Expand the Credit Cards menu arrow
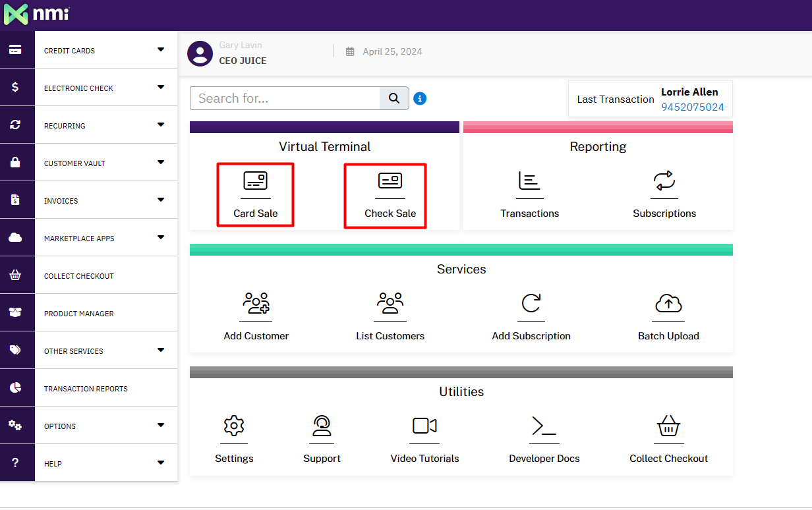Image resolution: width=812 pixels, height=510 pixels. pos(161,49)
